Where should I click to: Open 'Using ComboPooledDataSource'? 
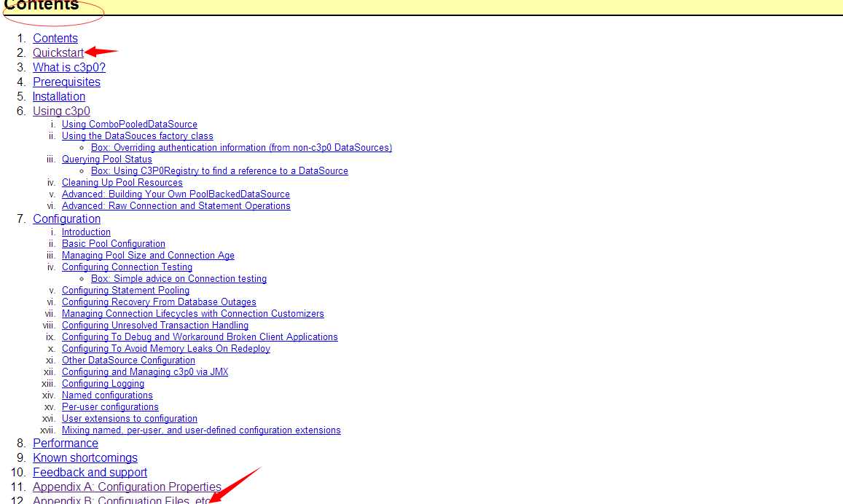(130, 124)
